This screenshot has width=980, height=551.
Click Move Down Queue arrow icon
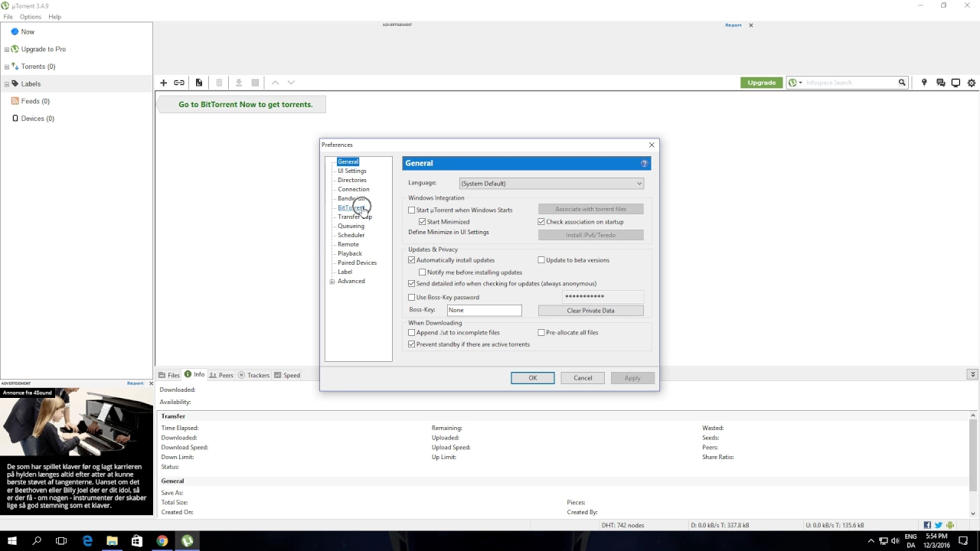pos(291,83)
